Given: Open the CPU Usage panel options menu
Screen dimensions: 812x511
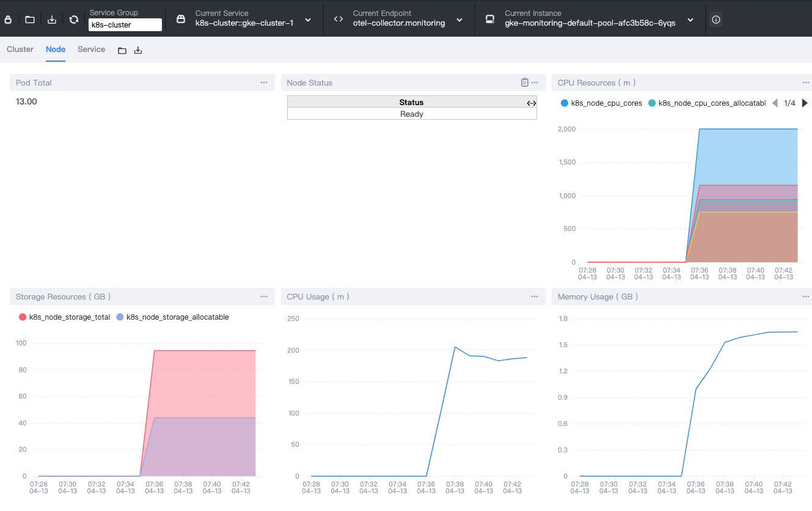Looking at the screenshot, I should click(535, 296).
